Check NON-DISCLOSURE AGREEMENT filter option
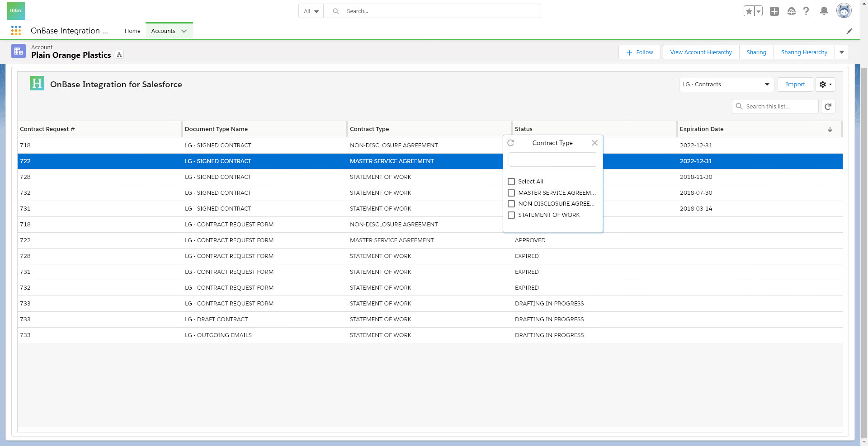 point(511,204)
